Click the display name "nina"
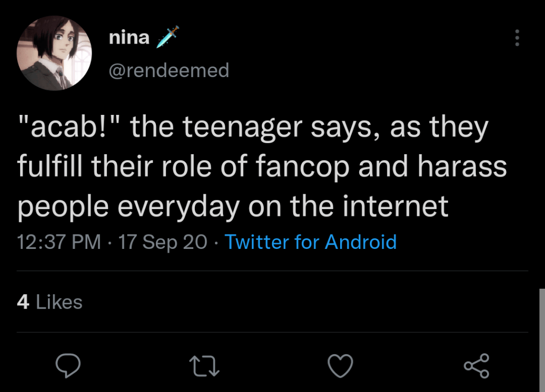Viewport: 545px width, 392px height. (x=129, y=38)
